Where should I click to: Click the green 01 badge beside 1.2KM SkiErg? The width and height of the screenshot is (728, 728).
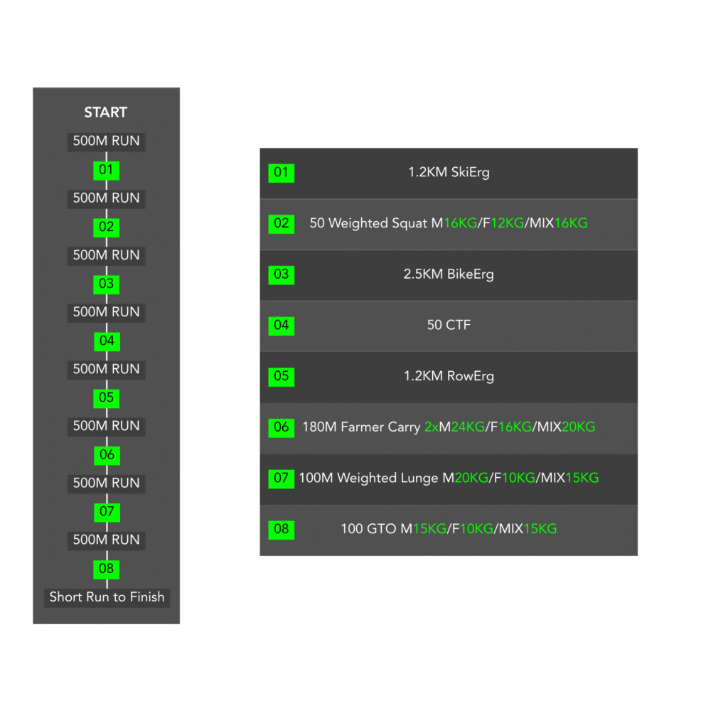pyautogui.click(x=281, y=173)
